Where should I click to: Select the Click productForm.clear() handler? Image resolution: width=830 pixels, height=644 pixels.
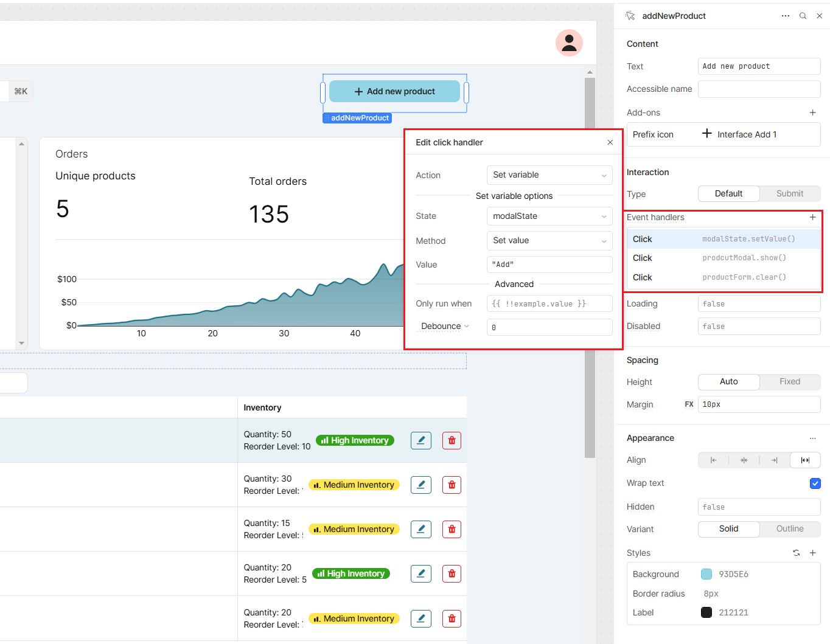tap(724, 277)
